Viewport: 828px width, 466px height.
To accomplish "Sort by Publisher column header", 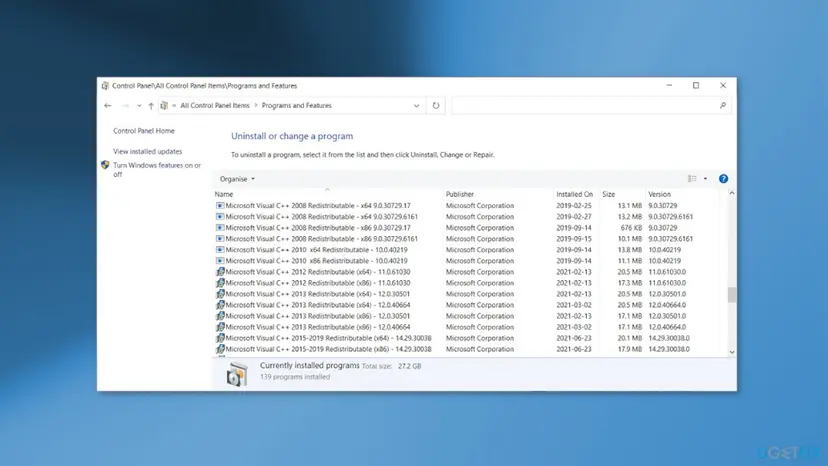I will click(498, 194).
